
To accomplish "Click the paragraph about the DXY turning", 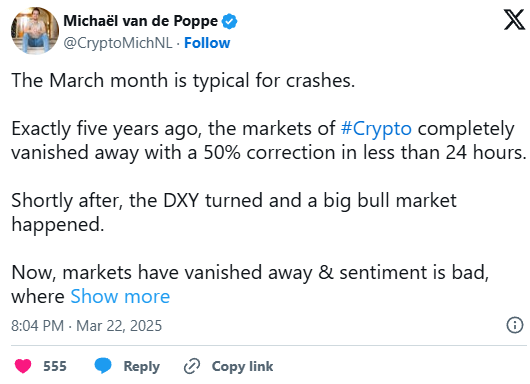I will (234, 212).
